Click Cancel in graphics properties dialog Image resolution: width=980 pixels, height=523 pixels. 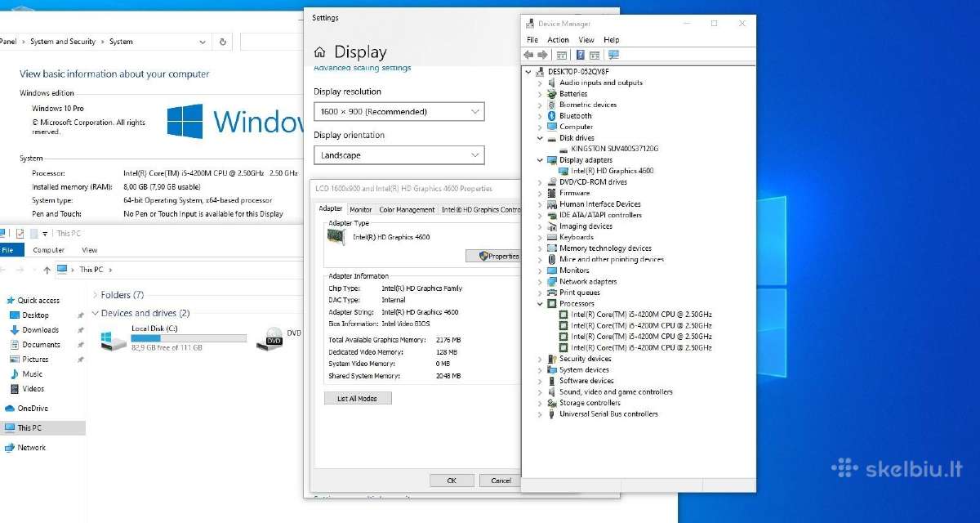coord(499,481)
